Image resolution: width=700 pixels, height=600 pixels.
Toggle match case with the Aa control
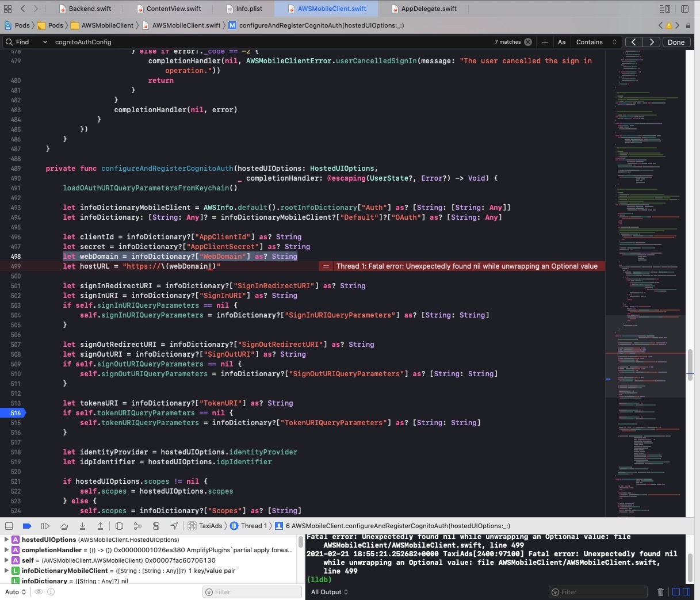pyautogui.click(x=562, y=41)
